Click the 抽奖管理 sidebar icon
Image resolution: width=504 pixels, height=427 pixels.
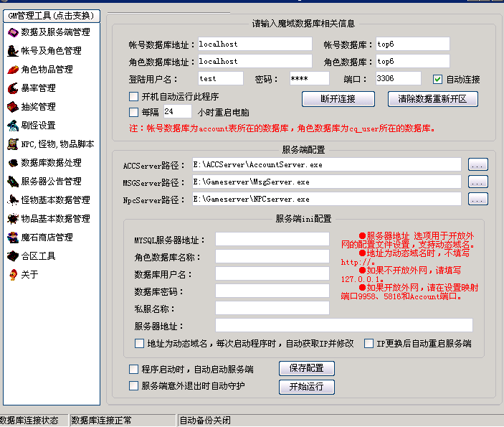[13, 107]
